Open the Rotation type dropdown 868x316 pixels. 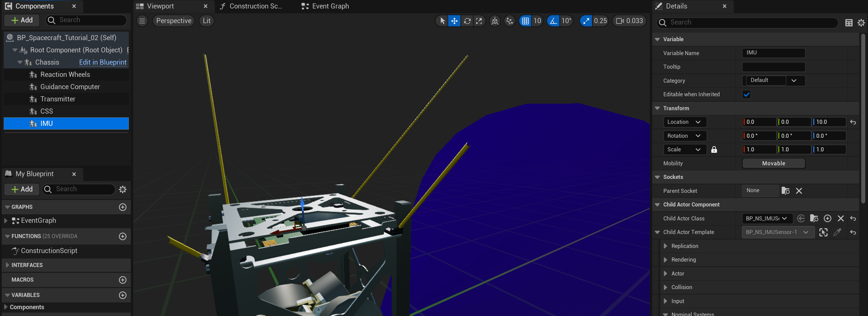tap(685, 136)
